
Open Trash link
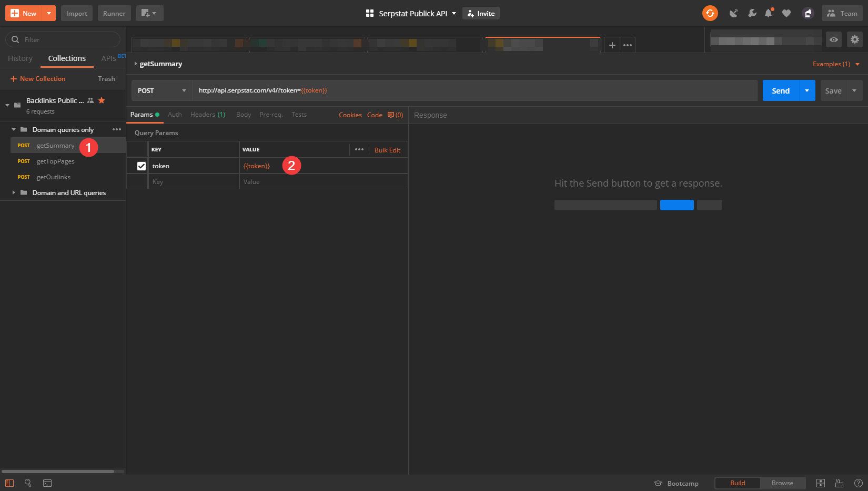106,79
